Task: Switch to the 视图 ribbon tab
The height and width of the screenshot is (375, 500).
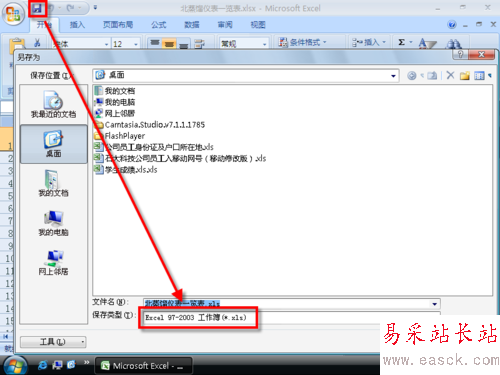Action: 258,25
